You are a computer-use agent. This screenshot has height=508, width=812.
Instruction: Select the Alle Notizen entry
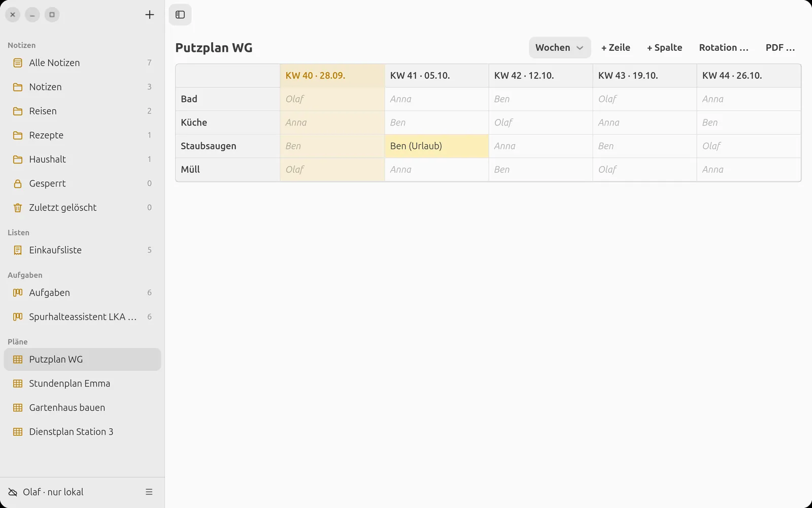coord(82,63)
